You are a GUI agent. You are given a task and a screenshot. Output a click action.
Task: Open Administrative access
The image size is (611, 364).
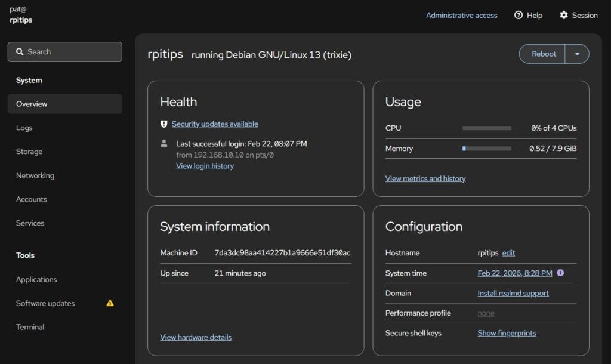(461, 16)
